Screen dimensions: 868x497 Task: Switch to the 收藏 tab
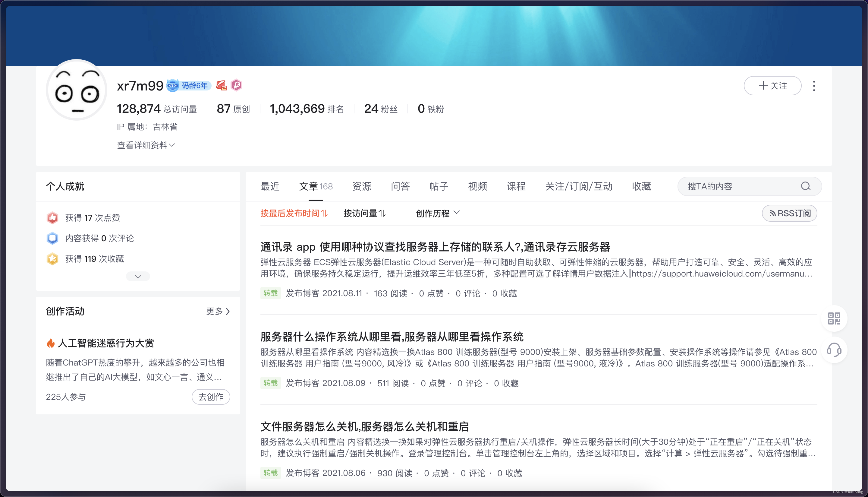[x=641, y=186]
